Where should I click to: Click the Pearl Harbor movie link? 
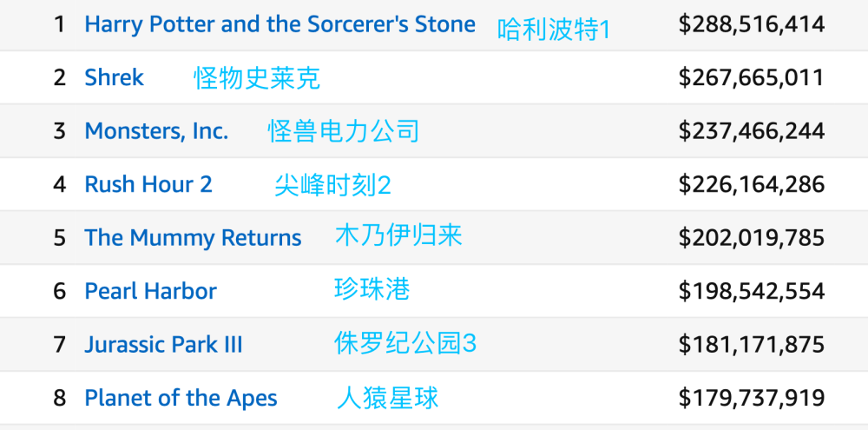pyautogui.click(x=150, y=291)
